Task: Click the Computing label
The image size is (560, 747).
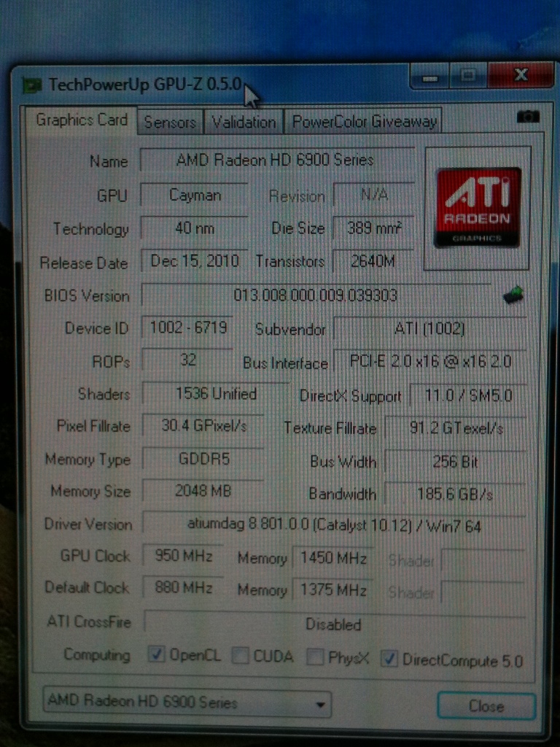Action: 97,655
